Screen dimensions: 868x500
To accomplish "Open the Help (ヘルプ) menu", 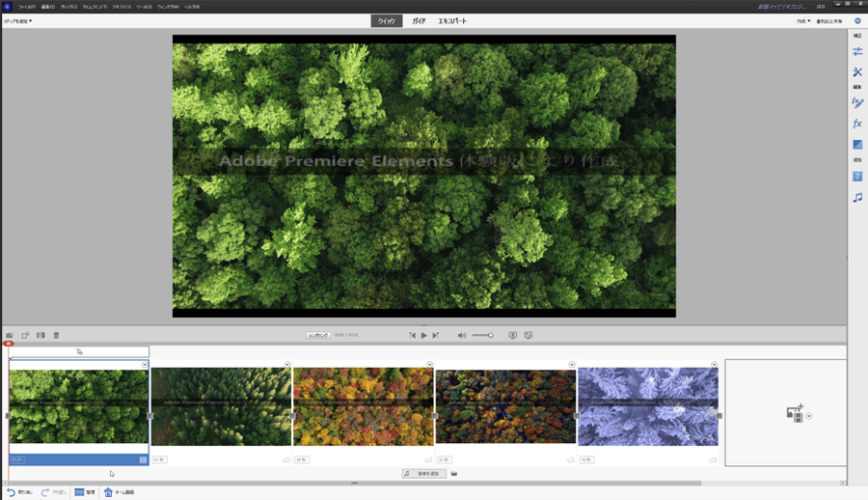I will 192,7.
